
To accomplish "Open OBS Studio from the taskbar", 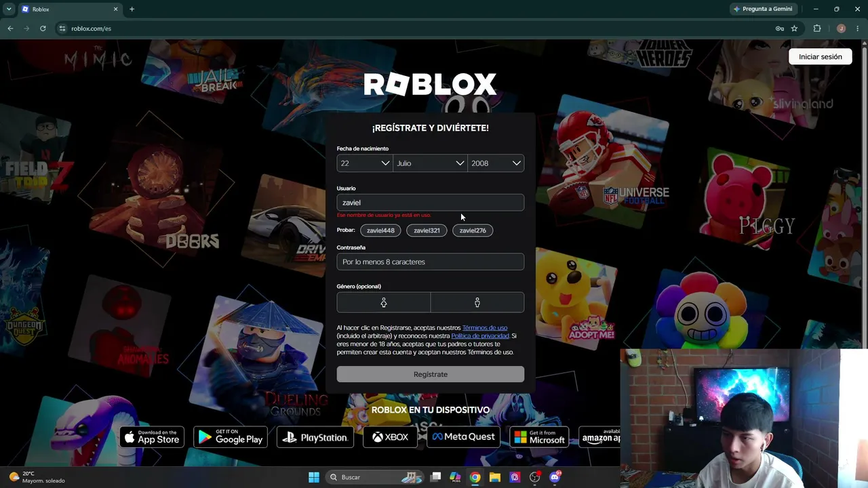I will coord(535,477).
